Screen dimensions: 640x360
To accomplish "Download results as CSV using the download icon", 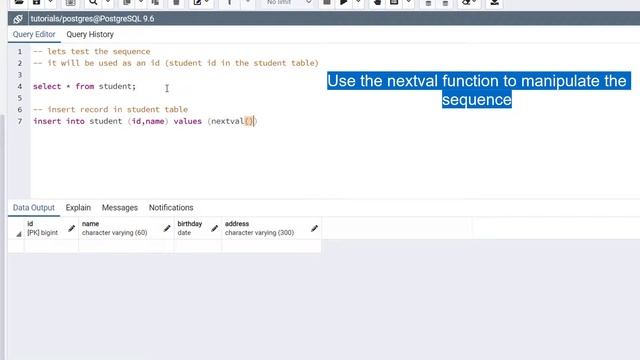I will (494, 2).
